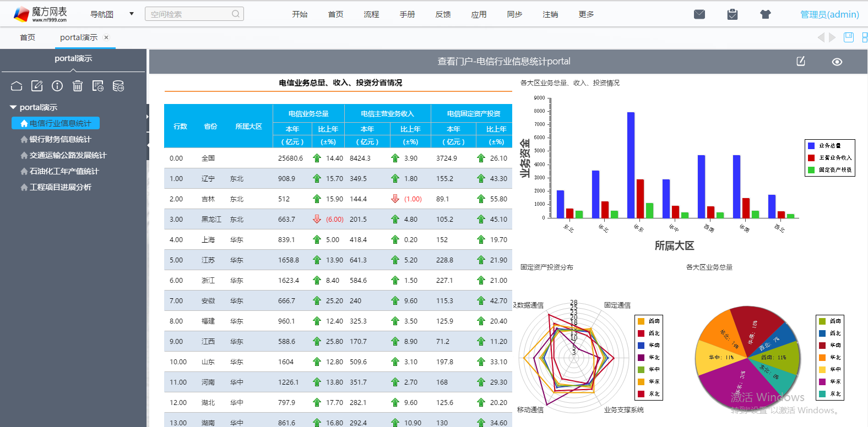Image resolution: width=868 pixels, height=427 pixels.
Task: Click the 上海 province cell
Action: [208, 240]
